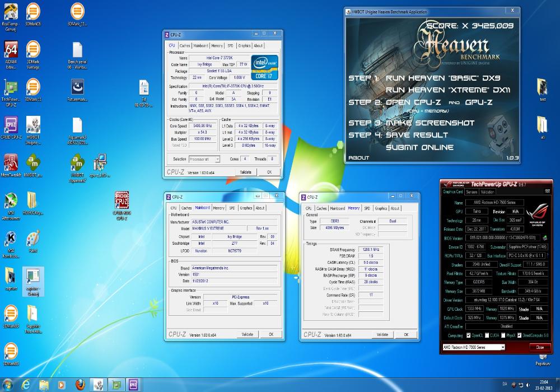Click OK in the CPU-Z Mainboard window
The image size is (560, 392).
[271, 334]
